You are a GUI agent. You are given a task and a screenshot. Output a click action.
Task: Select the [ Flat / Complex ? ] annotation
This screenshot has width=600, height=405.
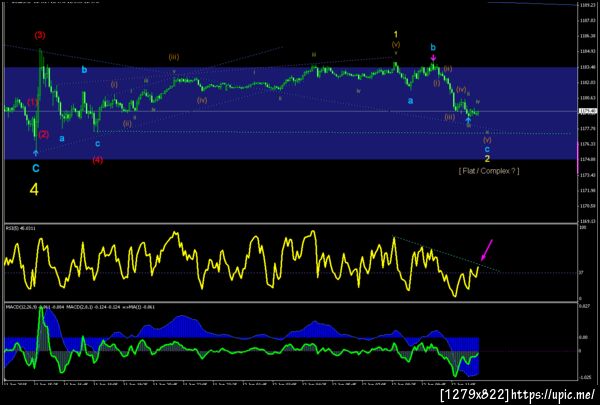[x=489, y=171]
